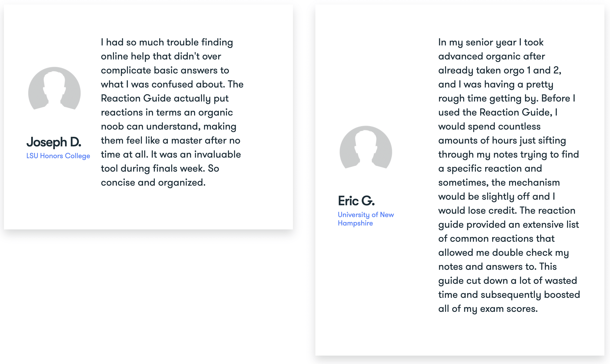Click the line "already taken orgo 1 and 2,"
This screenshot has width=610, height=364.
500,70
